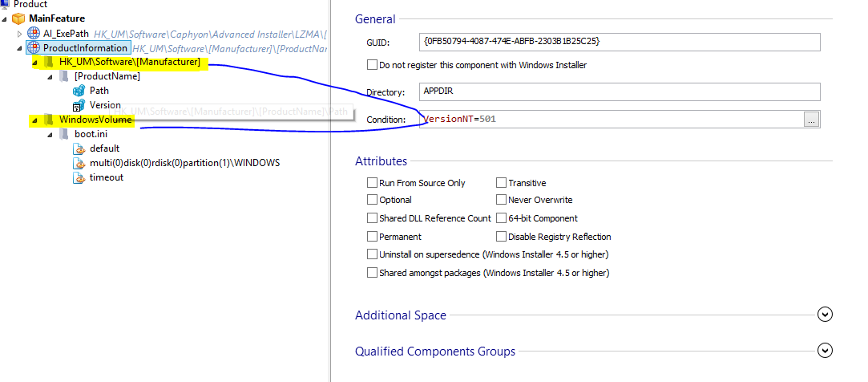Toggle the Never Overwrite checkbox
The height and width of the screenshot is (382, 868).
point(501,200)
